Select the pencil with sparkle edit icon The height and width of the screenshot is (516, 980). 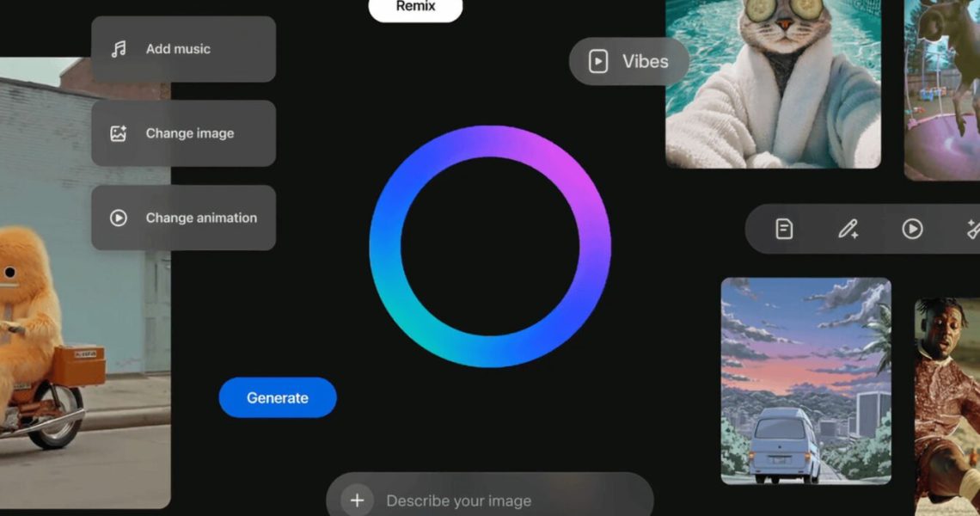[848, 229]
